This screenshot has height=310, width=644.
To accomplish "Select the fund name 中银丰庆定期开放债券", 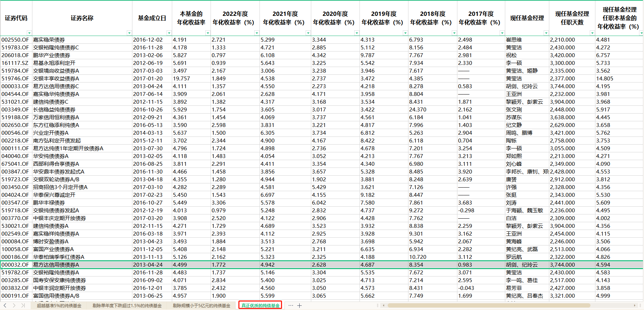I will click(82, 218).
